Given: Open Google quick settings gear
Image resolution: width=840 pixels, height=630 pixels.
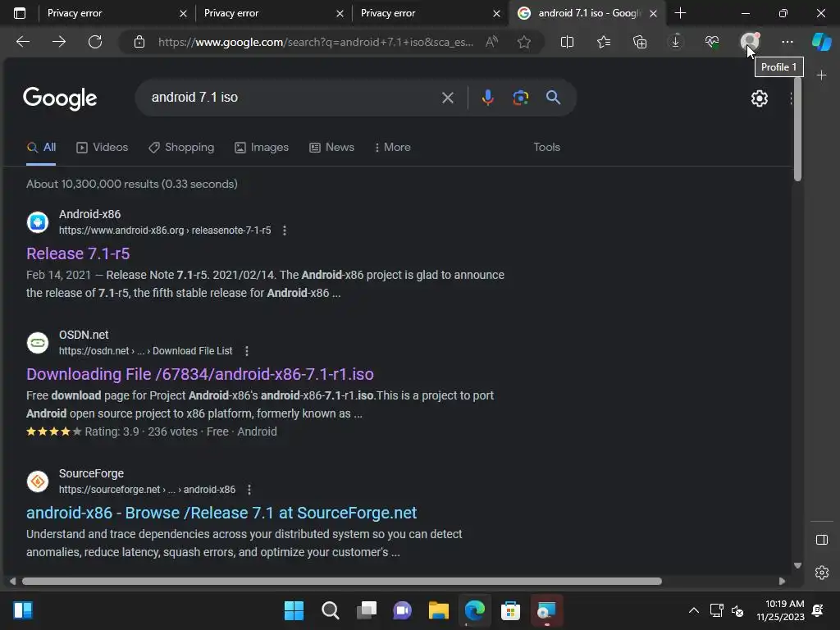Looking at the screenshot, I should click(x=759, y=98).
